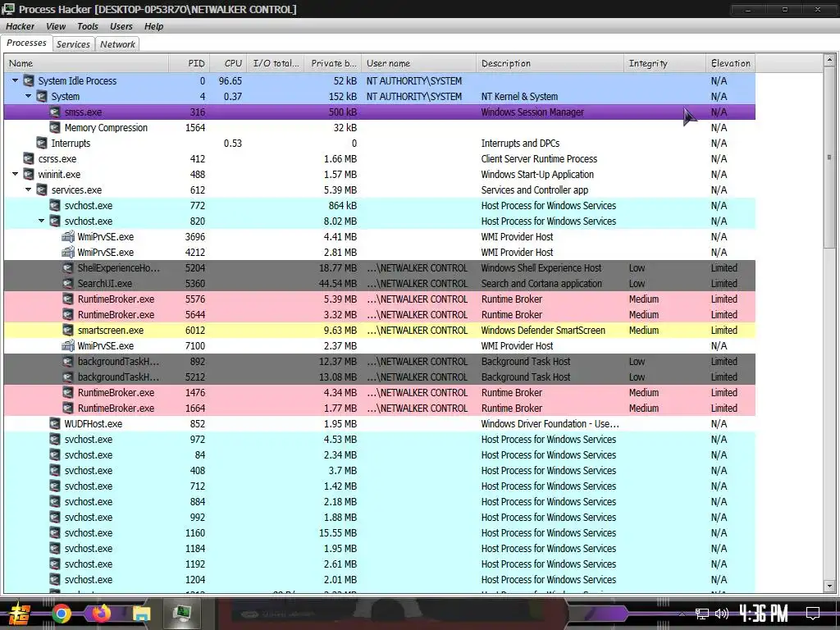The width and height of the screenshot is (840, 630).
Task: Click the System Idle Process icon
Action: [29, 81]
